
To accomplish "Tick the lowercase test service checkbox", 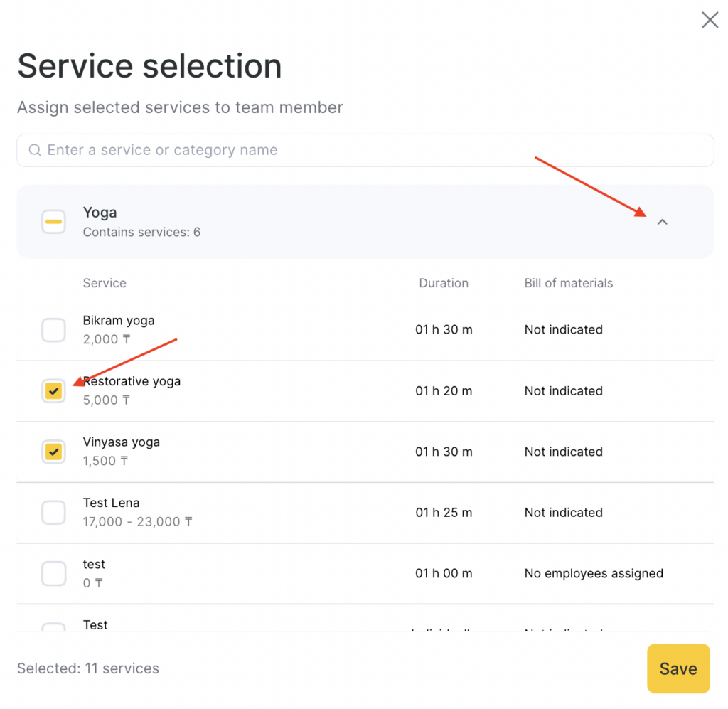I will click(x=54, y=573).
